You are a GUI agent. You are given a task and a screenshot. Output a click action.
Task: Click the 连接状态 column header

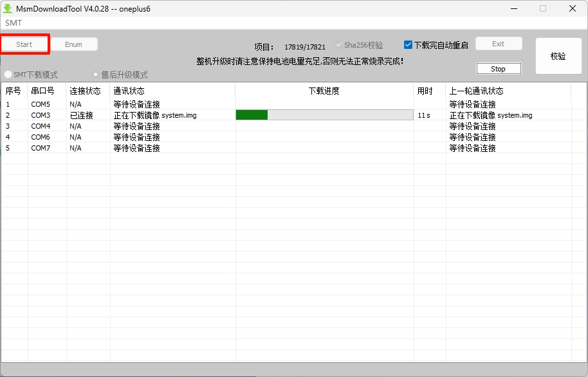85,91
